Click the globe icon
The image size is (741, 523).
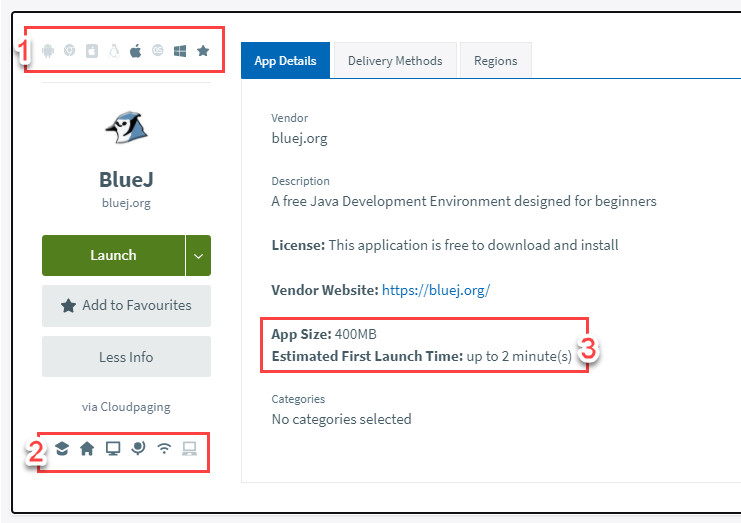[x=139, y=449]
